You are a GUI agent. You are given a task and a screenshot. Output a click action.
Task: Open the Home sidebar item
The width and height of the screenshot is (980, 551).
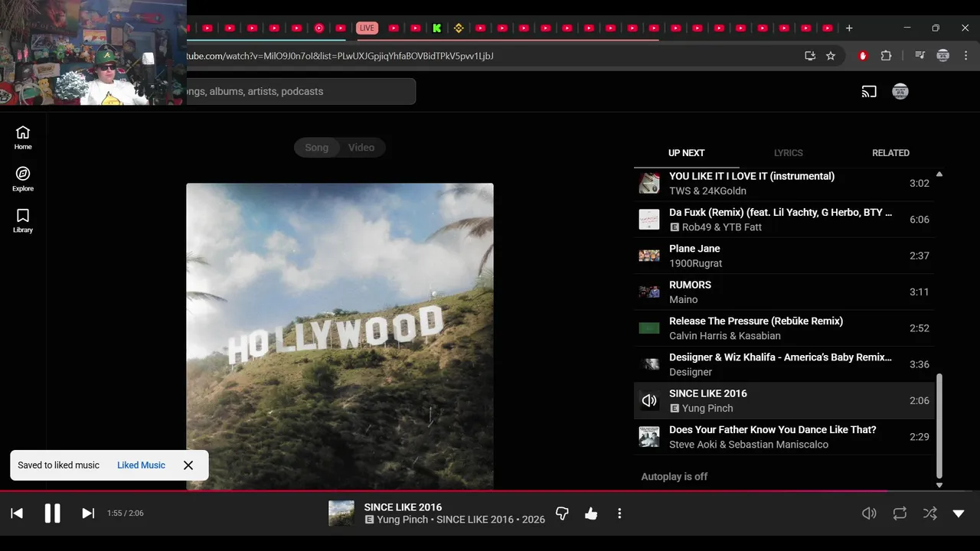[23, 138]
